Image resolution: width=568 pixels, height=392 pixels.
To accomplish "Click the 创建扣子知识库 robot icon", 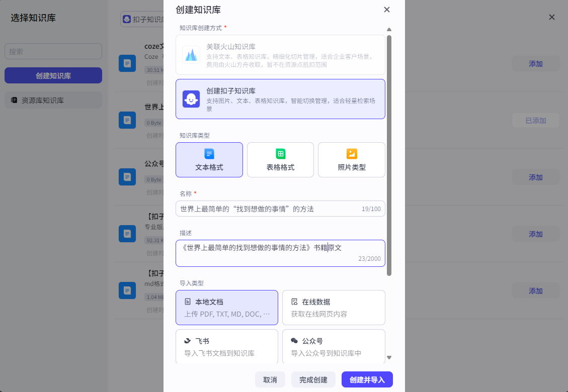I will click(x=191, y=99).
